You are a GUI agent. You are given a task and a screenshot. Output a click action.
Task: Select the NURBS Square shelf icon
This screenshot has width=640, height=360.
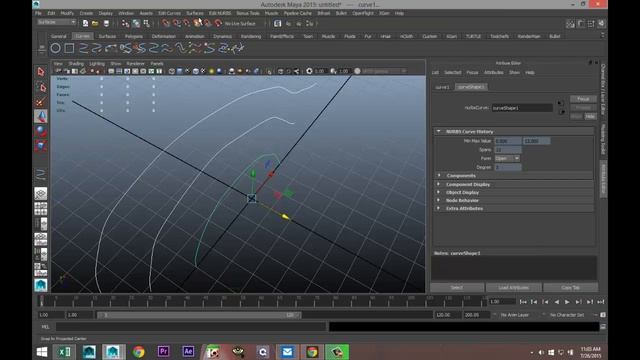[69, 48]
